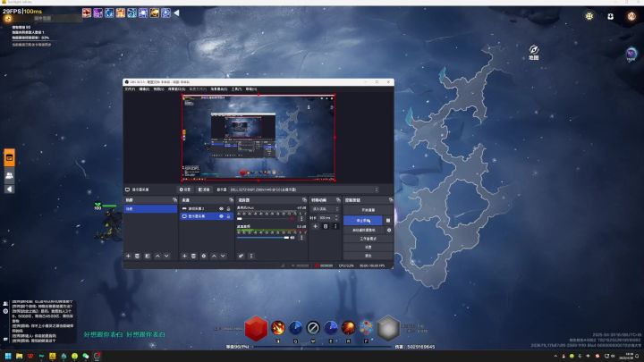
Task: Open the Edit menu in OBS
Action: 144,89
